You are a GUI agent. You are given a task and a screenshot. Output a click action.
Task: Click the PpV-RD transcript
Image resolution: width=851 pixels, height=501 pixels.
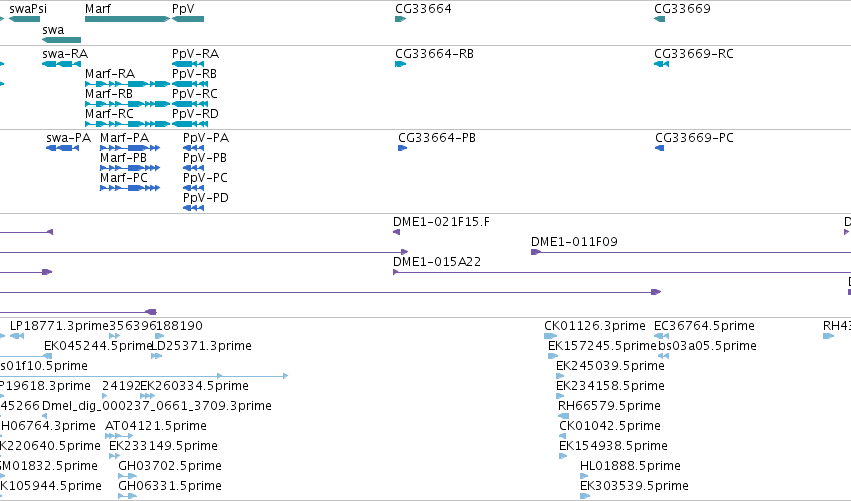[x=190, y=124]
